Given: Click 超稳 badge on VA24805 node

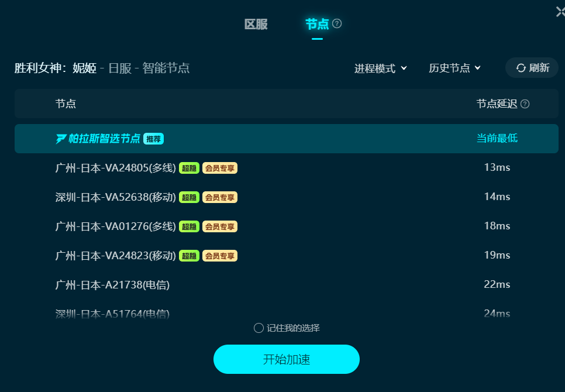Looking at the screenshot, I should click(189, 168).
